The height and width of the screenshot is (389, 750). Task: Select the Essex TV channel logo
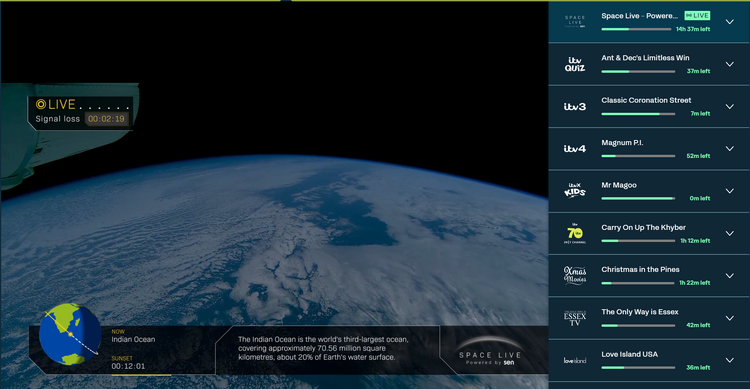(575, 318)
